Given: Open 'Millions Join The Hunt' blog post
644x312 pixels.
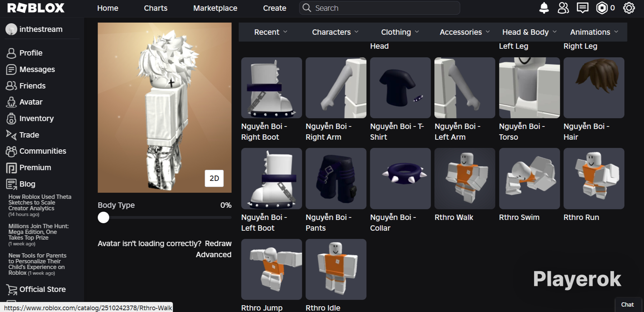Looking at the screenshot, I should 39,235.
